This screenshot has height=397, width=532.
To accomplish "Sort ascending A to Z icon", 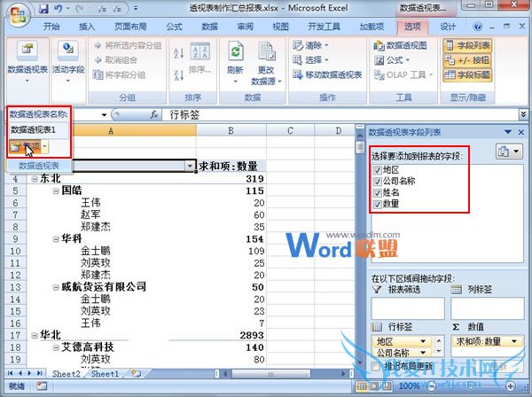I will 179,52.
